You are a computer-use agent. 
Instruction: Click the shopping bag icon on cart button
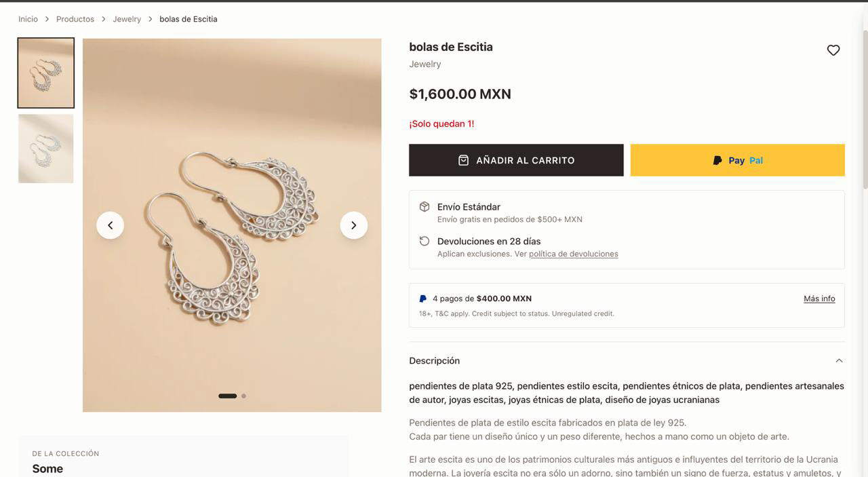[463, 160]
